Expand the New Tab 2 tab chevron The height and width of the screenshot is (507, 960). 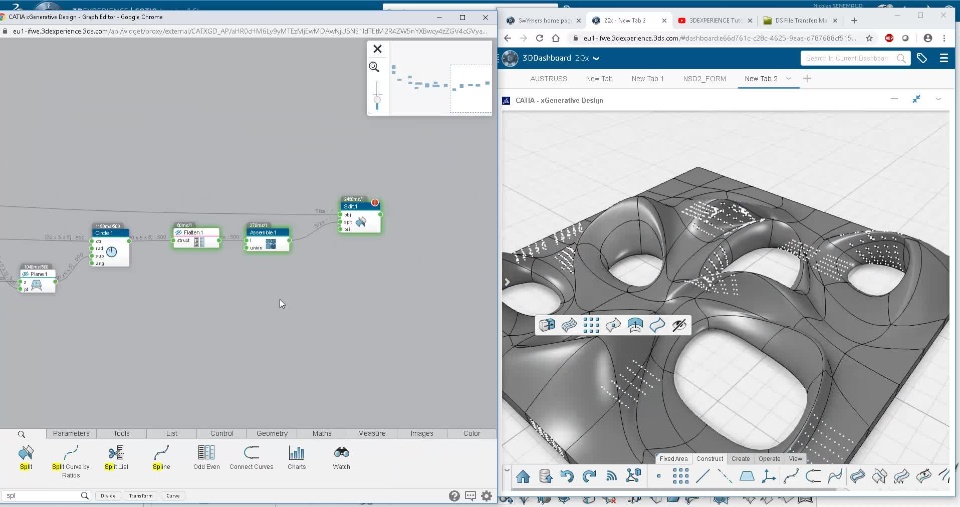(789, 78)
